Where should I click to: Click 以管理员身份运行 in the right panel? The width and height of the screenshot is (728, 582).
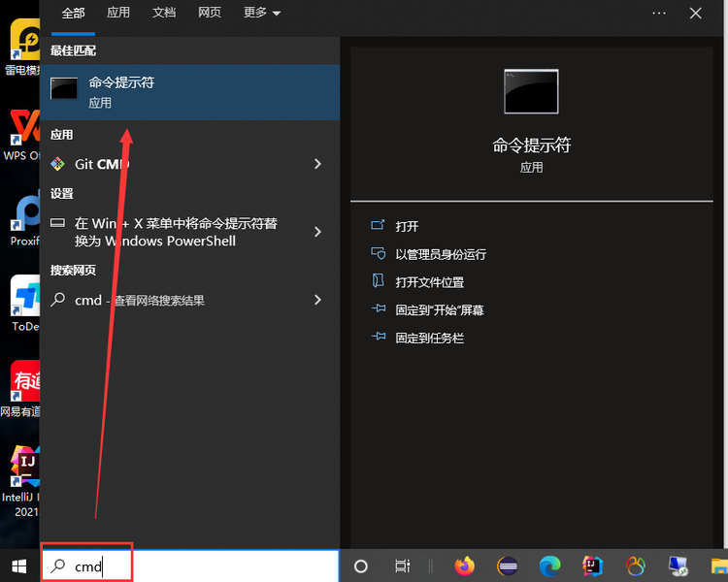pos(441,254)
